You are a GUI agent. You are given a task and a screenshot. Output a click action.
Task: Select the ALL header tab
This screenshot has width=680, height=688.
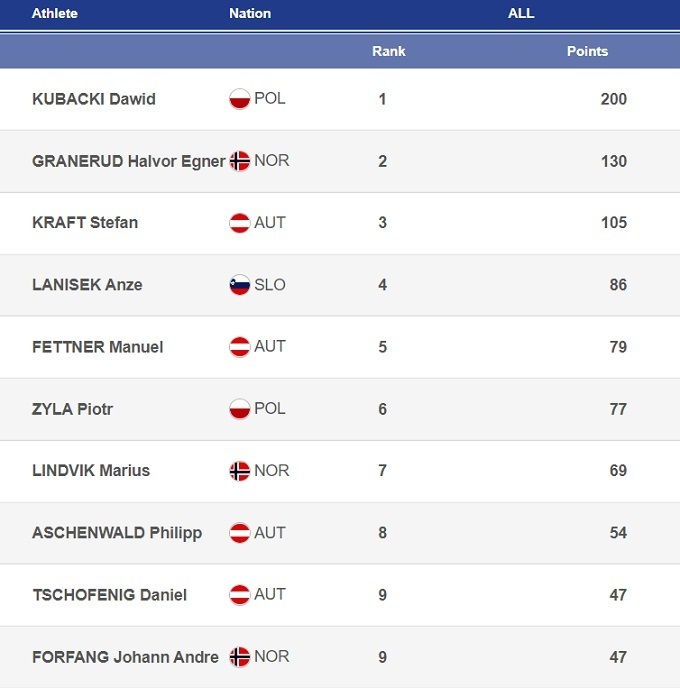521,14
